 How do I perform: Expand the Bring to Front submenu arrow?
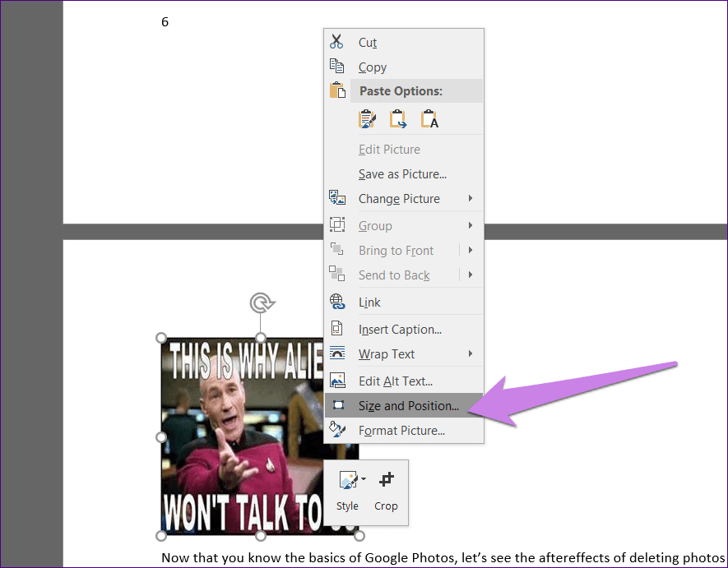pos(471,250)
